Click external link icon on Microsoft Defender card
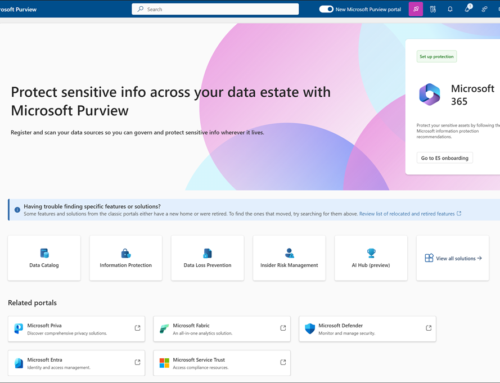The image size is (500, 383). coord(429,328)
